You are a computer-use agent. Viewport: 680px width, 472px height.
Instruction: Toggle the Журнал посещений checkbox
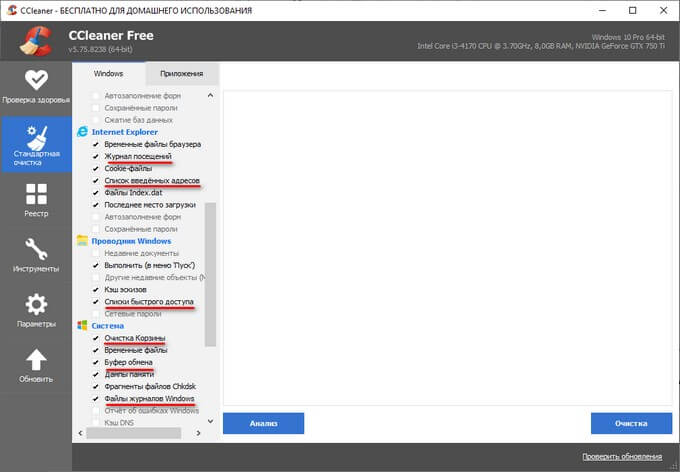pos(96,156)
